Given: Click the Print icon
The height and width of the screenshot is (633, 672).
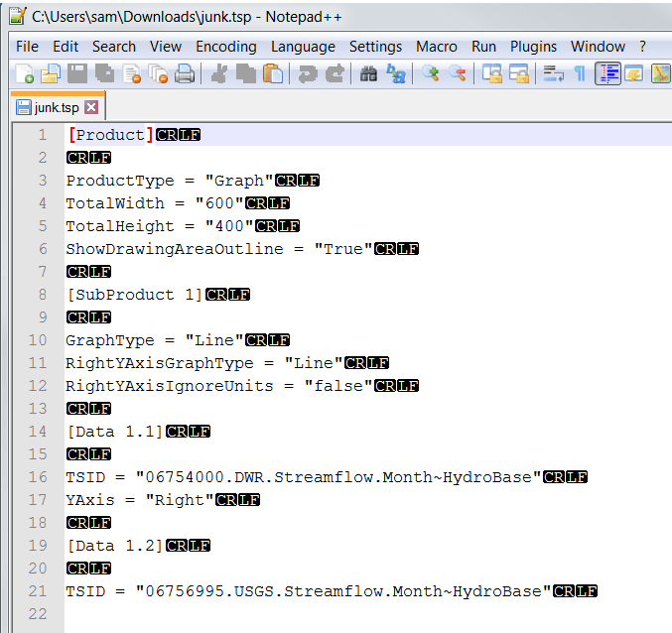Looking at the screenshot, I should coord(185,73).
